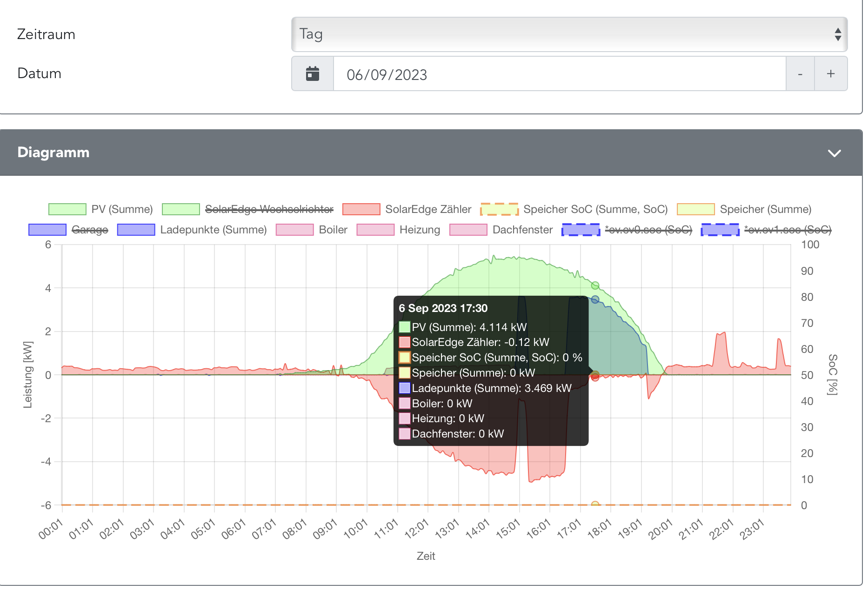Click the Diagramm header title

[53, 153]
